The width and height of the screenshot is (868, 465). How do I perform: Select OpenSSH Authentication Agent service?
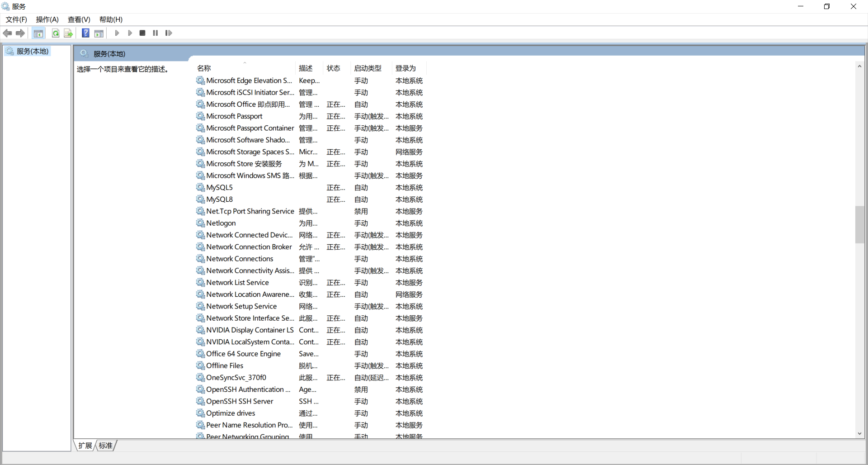(248, 389)
